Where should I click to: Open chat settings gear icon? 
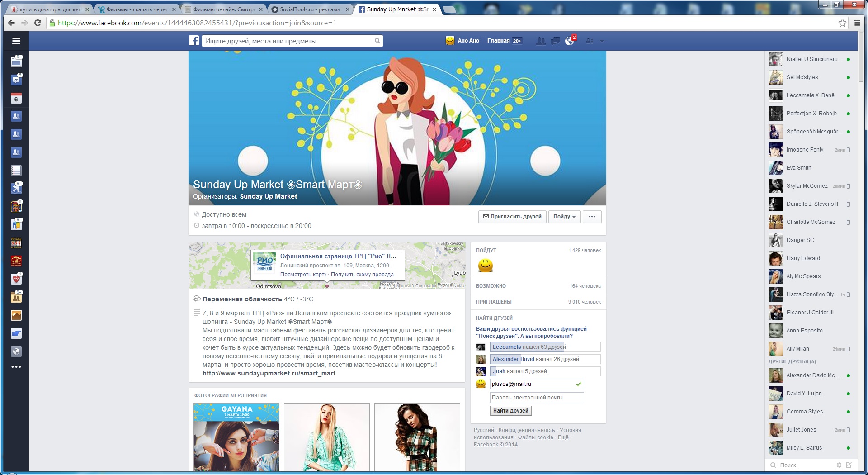click(x=839, y=465)
